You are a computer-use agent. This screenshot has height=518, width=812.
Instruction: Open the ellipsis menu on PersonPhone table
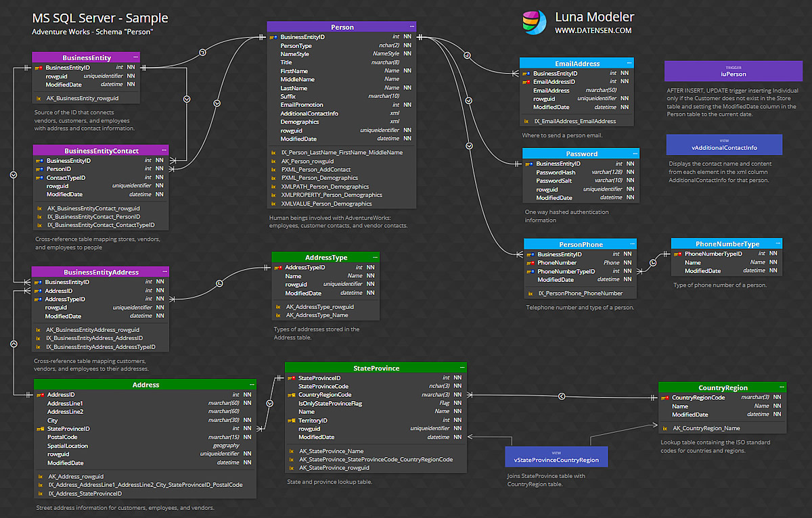click(631, 244)
